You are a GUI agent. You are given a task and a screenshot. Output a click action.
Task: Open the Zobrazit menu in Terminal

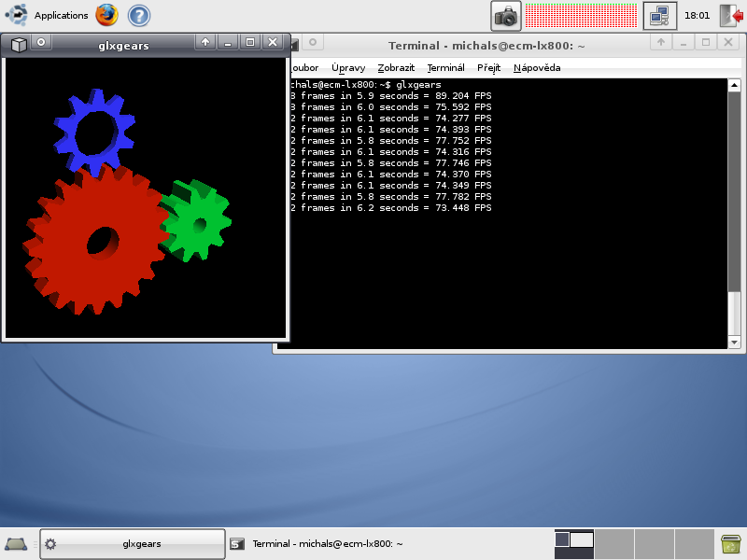(x=396, y=67)
